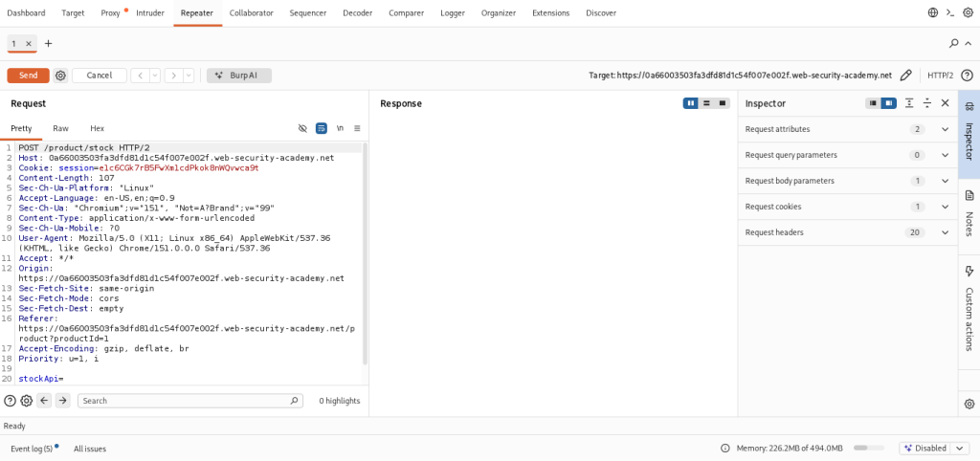This screenshot has width=980, height=461.
Task: Collapse all Inspector sections icon
Action: [927, 103]
